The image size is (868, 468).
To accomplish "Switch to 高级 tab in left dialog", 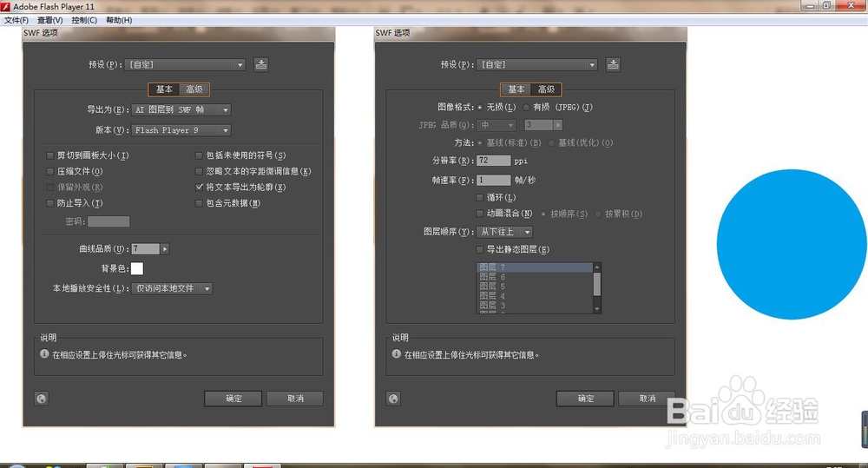I will point(194,89).
